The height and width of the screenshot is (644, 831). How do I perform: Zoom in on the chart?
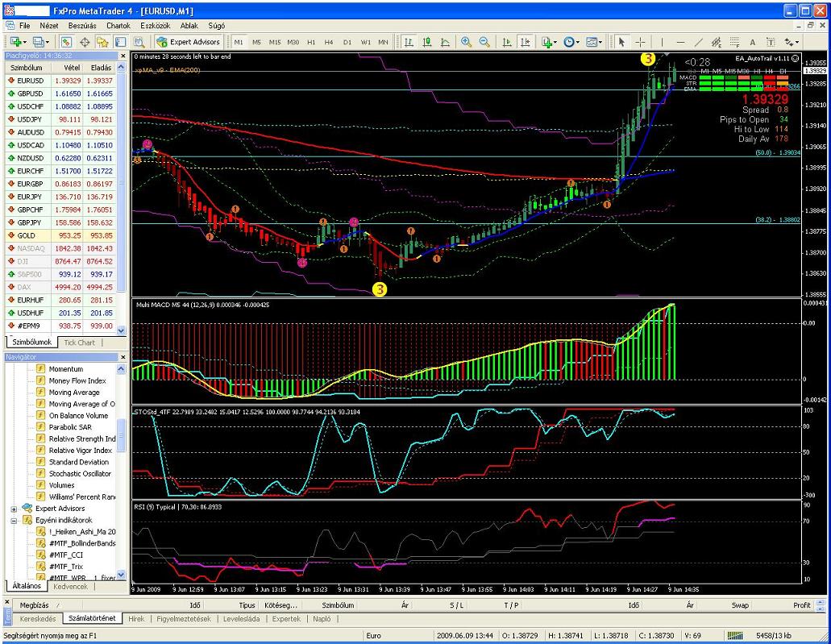pyautogui.click(x=466, y=42)
